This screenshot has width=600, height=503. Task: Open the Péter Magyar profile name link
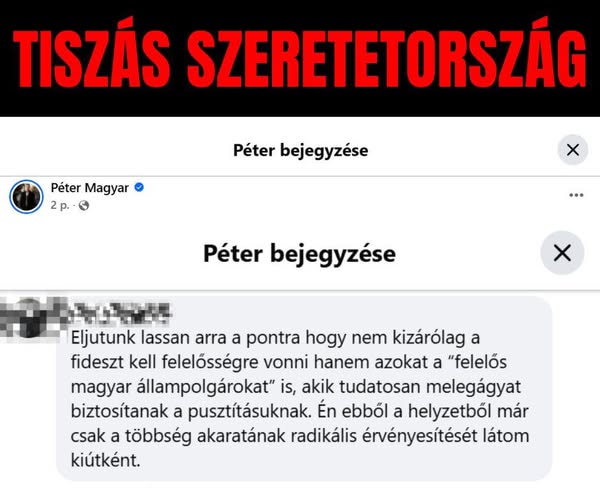[x=90, y=188]
